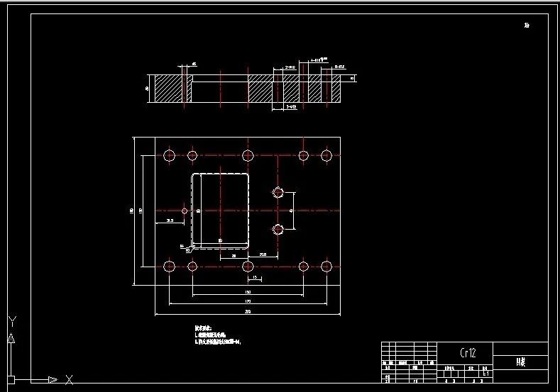Select top center hole circle in plan view
The height and width of the screenshot is (392, 560).
[248, 155]
